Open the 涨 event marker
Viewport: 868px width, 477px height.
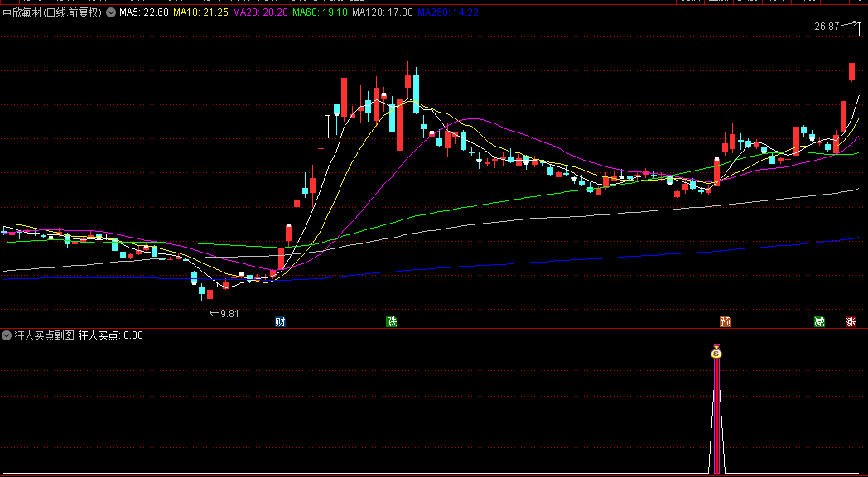(x=851, y=322)
